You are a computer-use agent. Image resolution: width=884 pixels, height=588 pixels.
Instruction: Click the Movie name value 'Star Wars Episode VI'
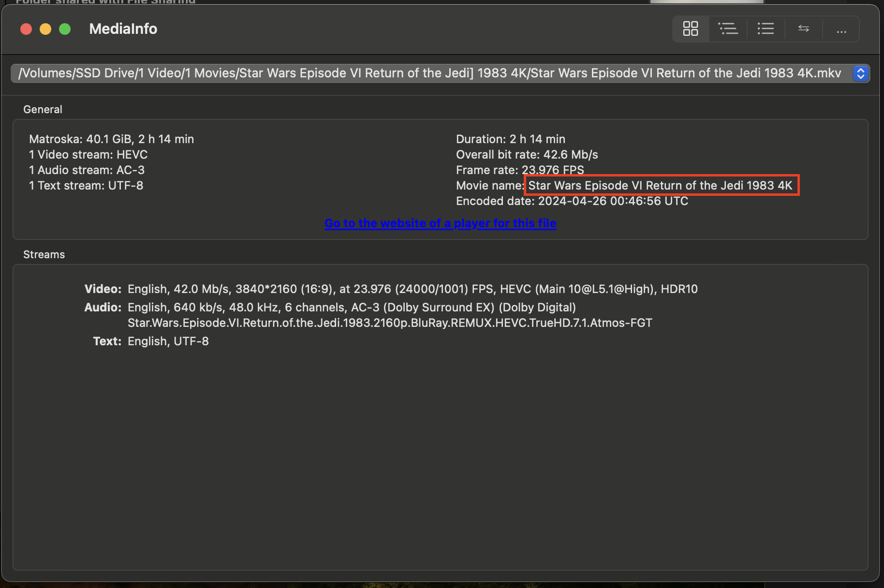(661, 186)
